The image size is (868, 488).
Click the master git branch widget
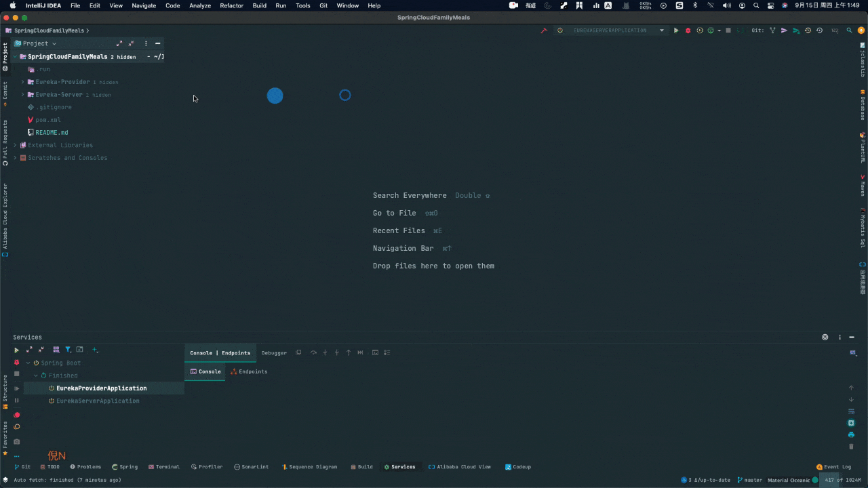click(750, 480)
